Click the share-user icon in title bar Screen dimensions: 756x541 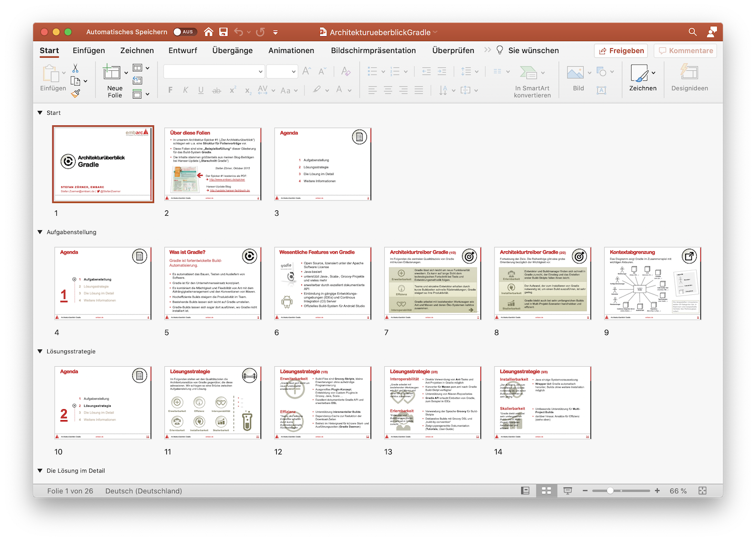coord(712,32)
